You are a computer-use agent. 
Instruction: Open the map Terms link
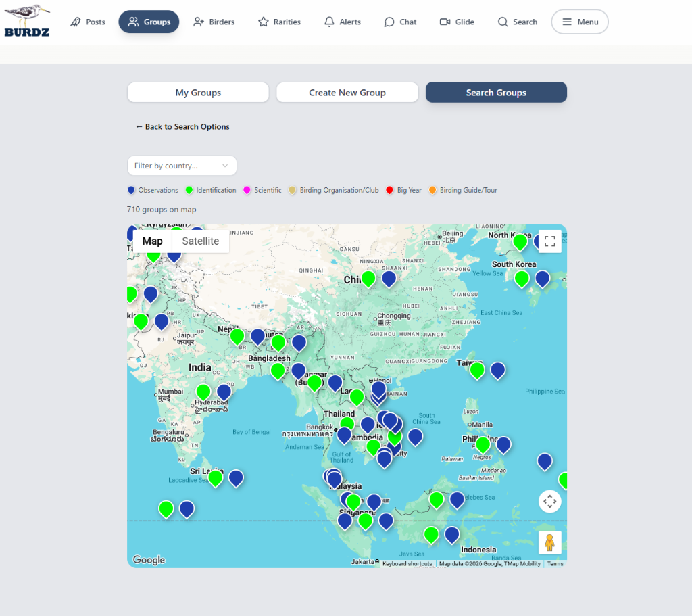[x=555, y=563]
